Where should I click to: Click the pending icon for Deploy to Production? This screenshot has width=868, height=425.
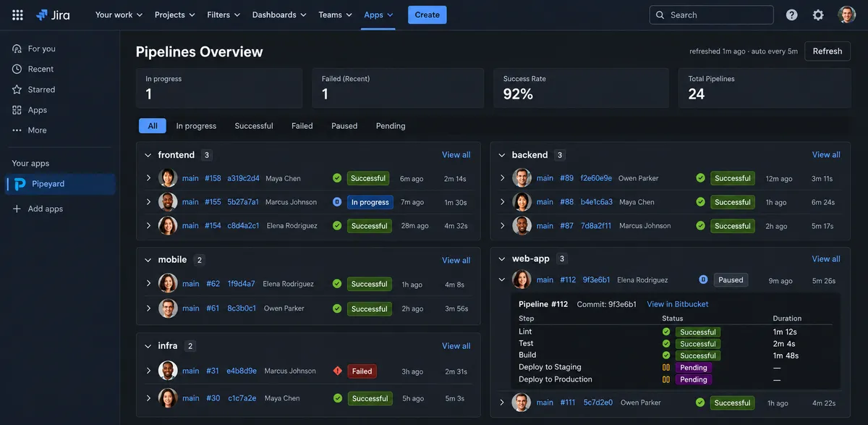coord(666,379)
